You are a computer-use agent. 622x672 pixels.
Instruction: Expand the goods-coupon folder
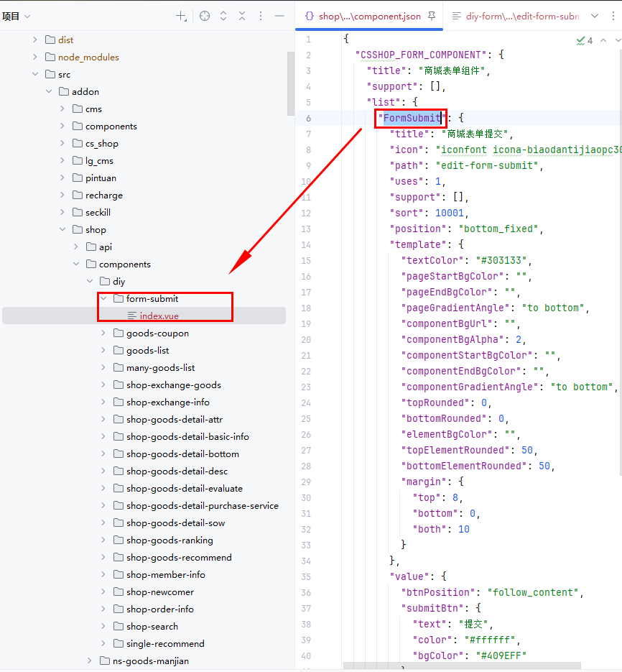(103, 333)
